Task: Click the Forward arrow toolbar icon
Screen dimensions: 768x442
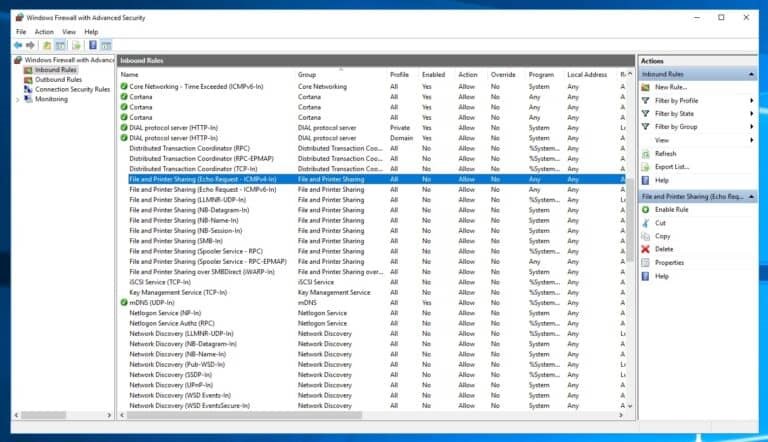Action: pyautogui.click(x=30, y=45)
